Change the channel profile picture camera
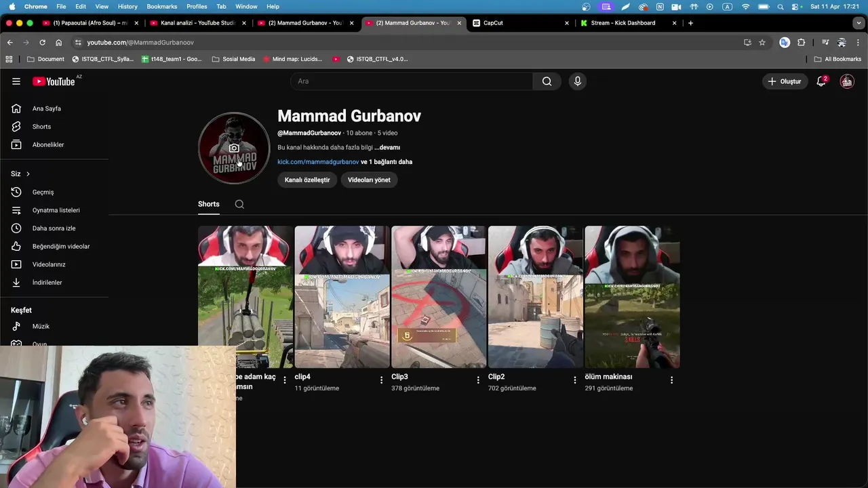This screenshot has height=488, width=868. pyautogui.click(x=234, y=148)
